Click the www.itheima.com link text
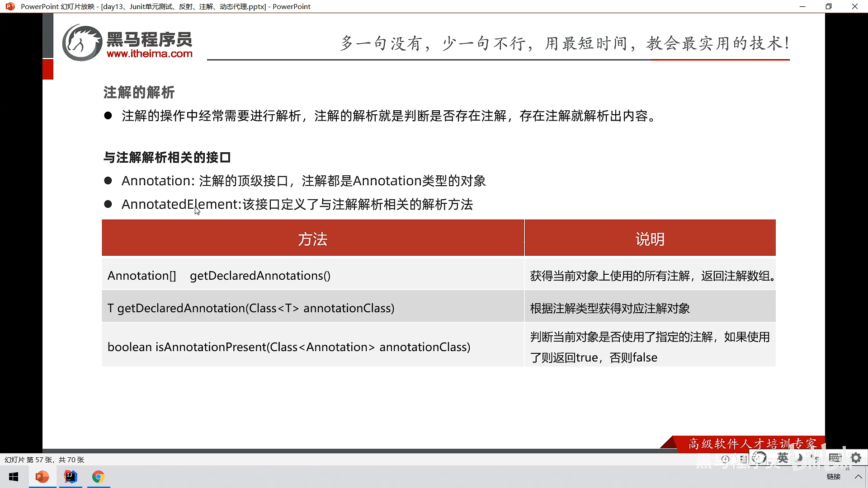This screenshot has width=868, height=488. point(149,54)
